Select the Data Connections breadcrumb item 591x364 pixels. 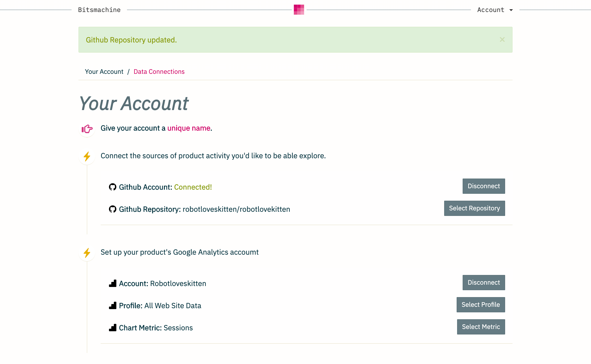[159, 72]
